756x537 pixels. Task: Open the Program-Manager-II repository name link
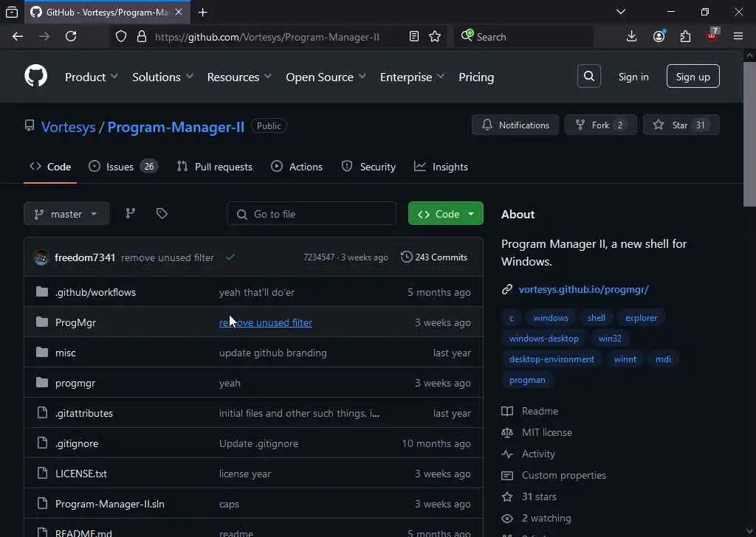pos(176,127)
